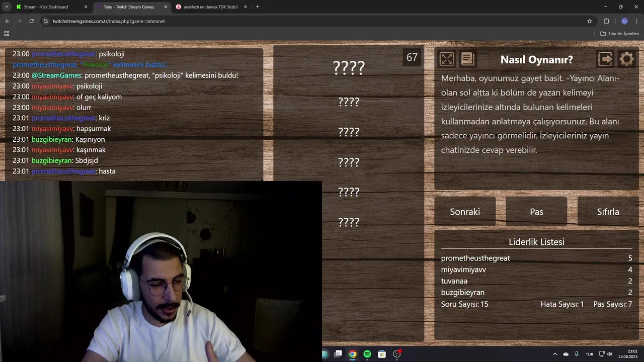Open the OBS icon in the taskbar
The width and height of the screenshot is (644, 362).
(x=396, y=354)
